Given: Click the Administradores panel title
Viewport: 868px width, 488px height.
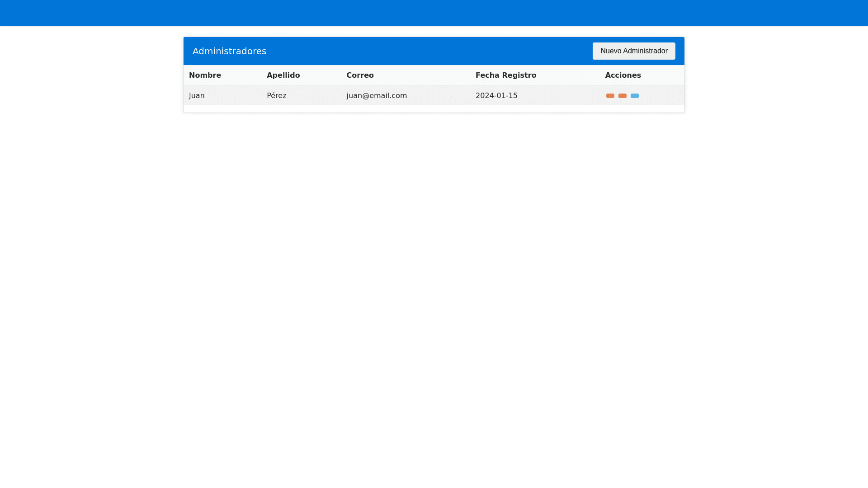Looking at the screenshot, I should [229, 51].
